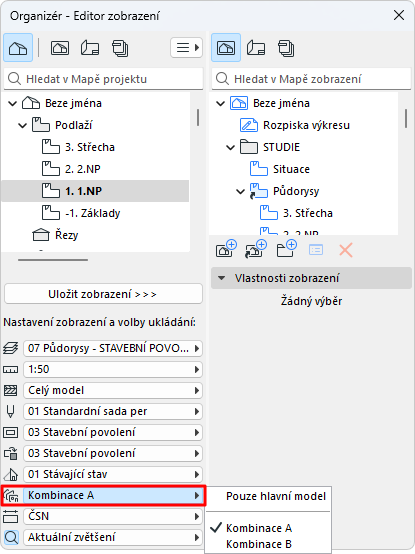Click the new folder icon
The height and width of the screenshot is (554, 415).
coord(286,249)
